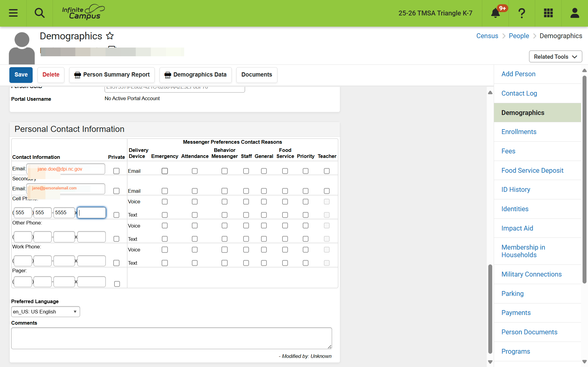The image size is (588, 367).
Task: Click the Infinite Campus logo
Action: coord(83,12)
